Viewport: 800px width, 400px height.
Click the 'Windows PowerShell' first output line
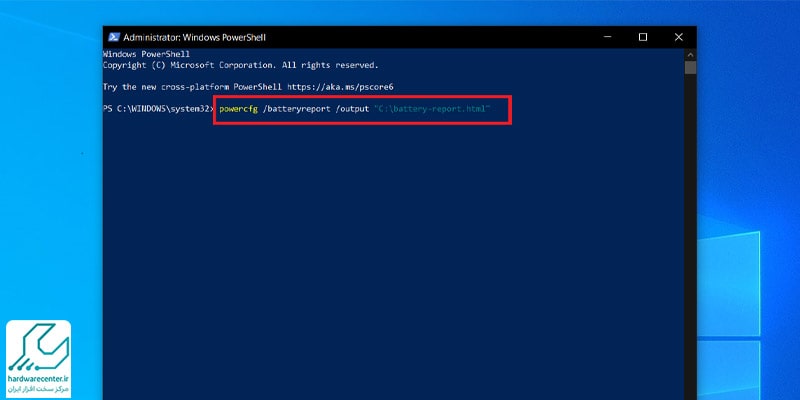[x=146, y=54]
